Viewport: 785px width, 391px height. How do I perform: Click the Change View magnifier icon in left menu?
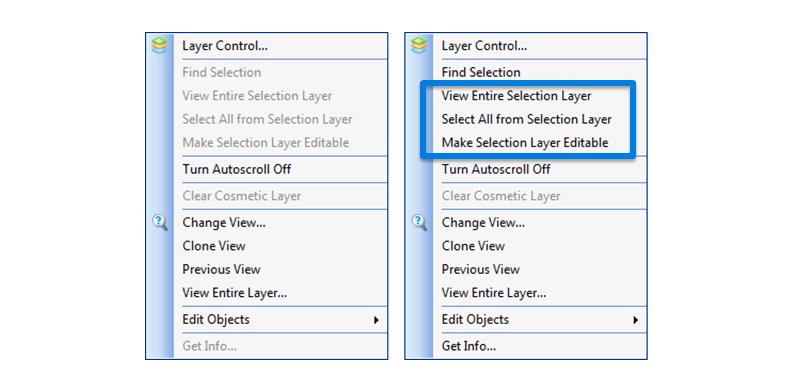pyautogui.click(x=160, y=223)
